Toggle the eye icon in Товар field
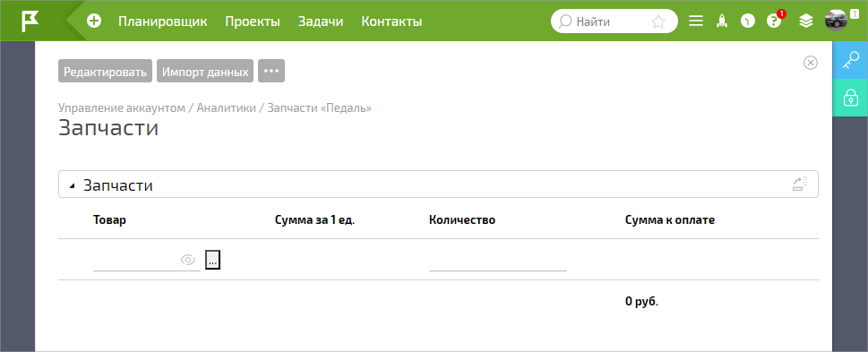This screenshot has width=868, height=352. tap(188, 260)
